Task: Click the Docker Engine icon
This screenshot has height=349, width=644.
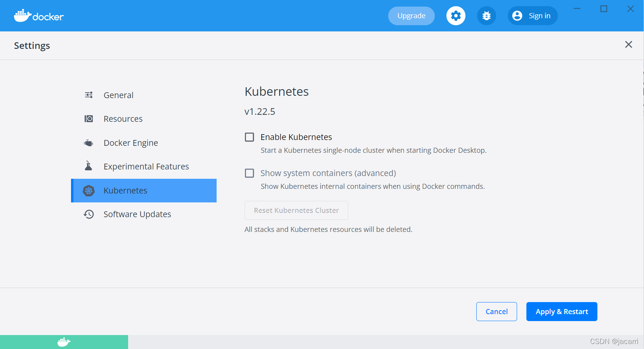Action: 89,143
